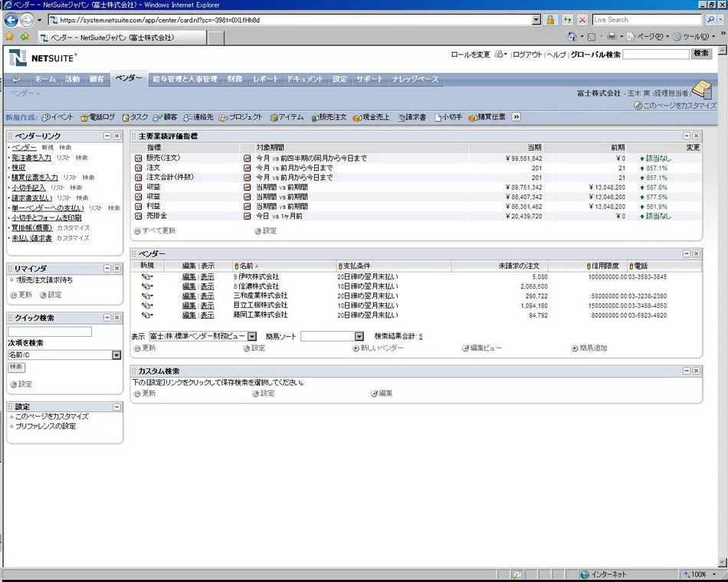Create a new 請求書 from the shortcut bar
Image resolution: width=728 pixels, height=582 pixels.
pos(412,117)
